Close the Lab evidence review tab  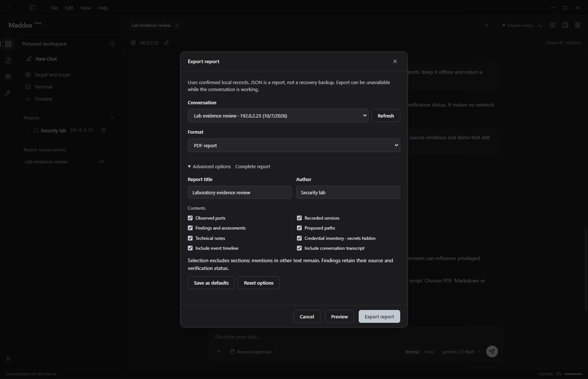pos(177,25)
